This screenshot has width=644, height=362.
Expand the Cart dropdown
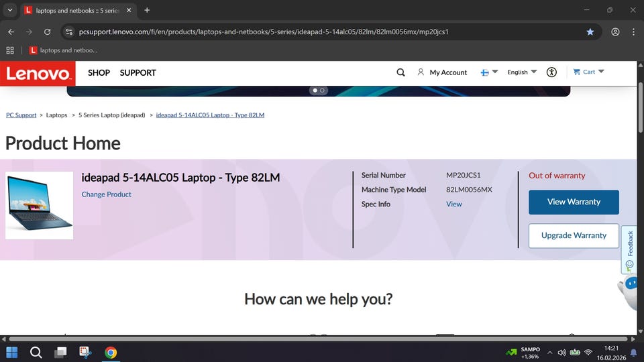point(588,72)
